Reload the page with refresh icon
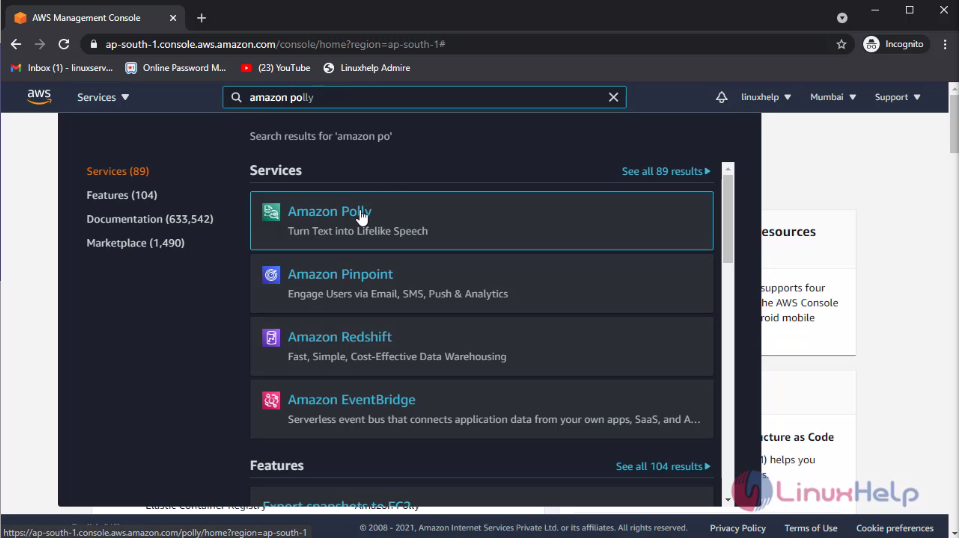The height and width of the screenshot is (538, 959). click(64, 44)
